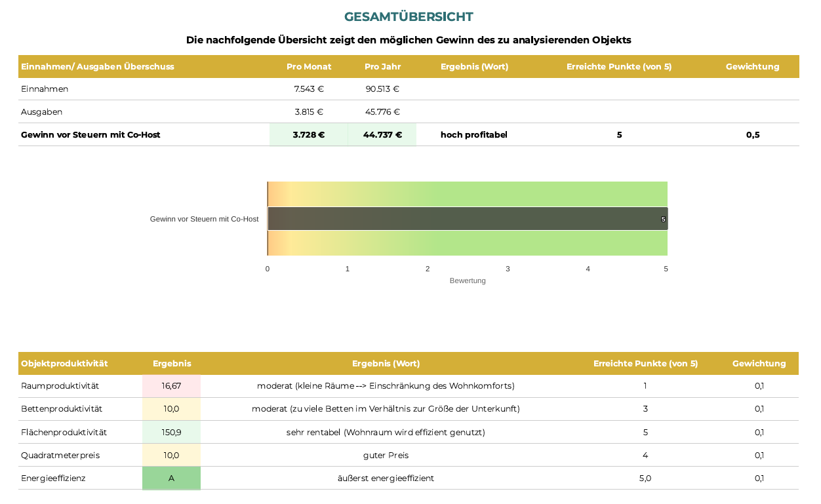
Task: Click the 'Pro Jahr' column header
Action: click(382, 67)
